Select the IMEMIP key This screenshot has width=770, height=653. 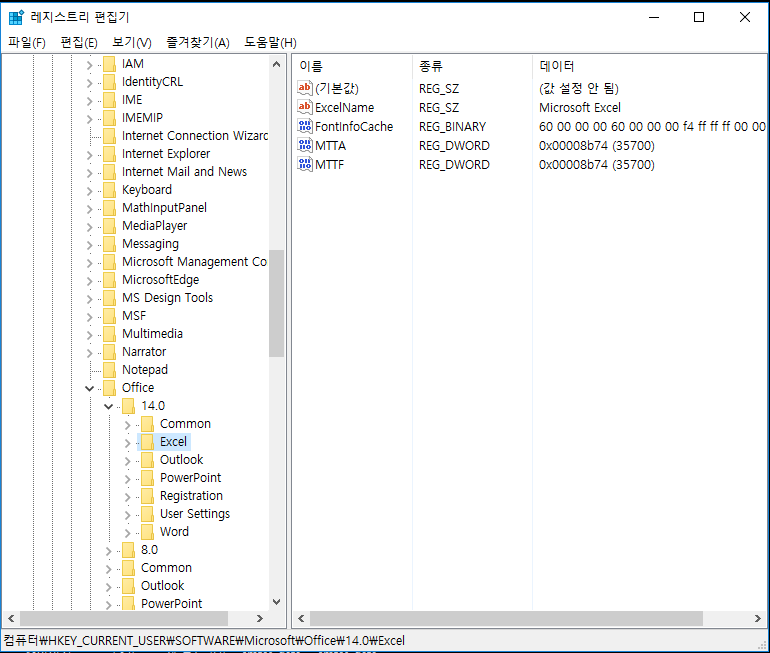(142, 118)
